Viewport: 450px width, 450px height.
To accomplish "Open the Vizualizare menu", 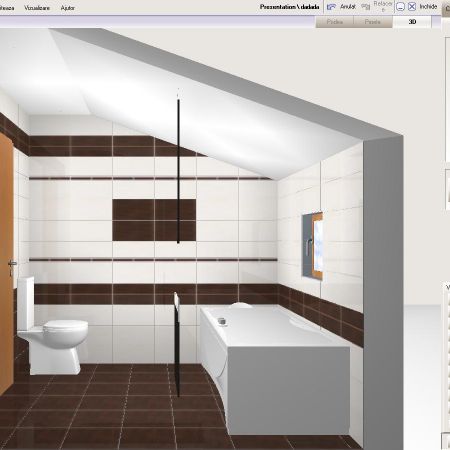I will click(37, 8).
